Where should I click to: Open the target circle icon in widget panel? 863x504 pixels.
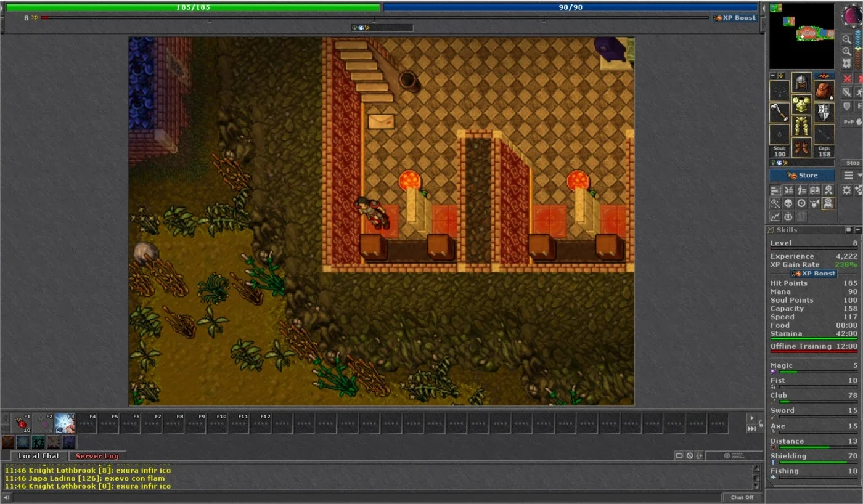801,203
